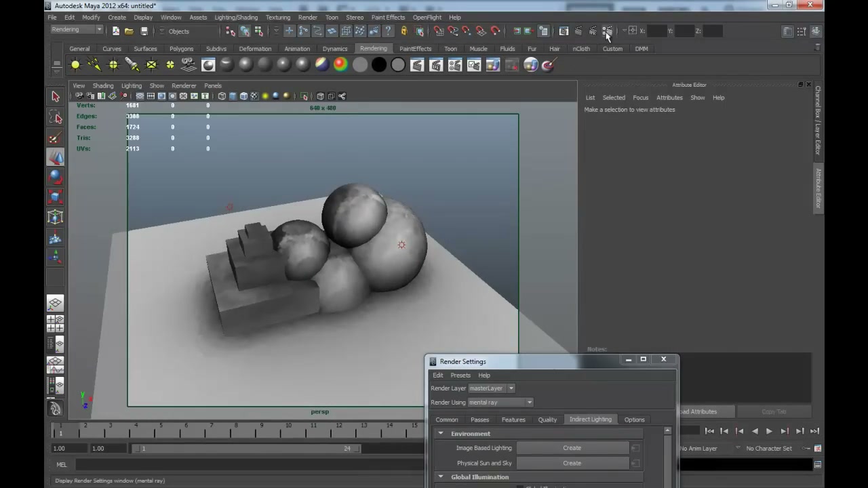The width and height of the screenshot is (868, 488).
Task: Open the Render Layer masterLayer dropdown
Action: (x=492, y=388)
